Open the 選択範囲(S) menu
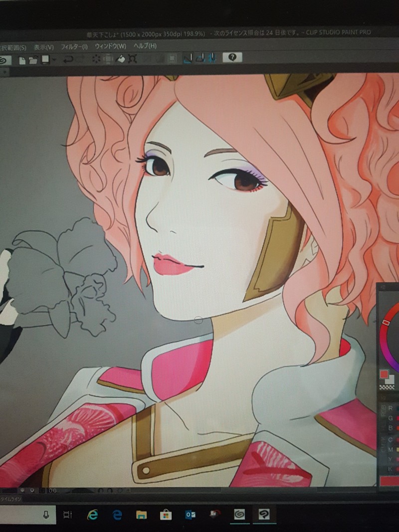399x532 pixels. pyautogui.click(x=13, y=47)
